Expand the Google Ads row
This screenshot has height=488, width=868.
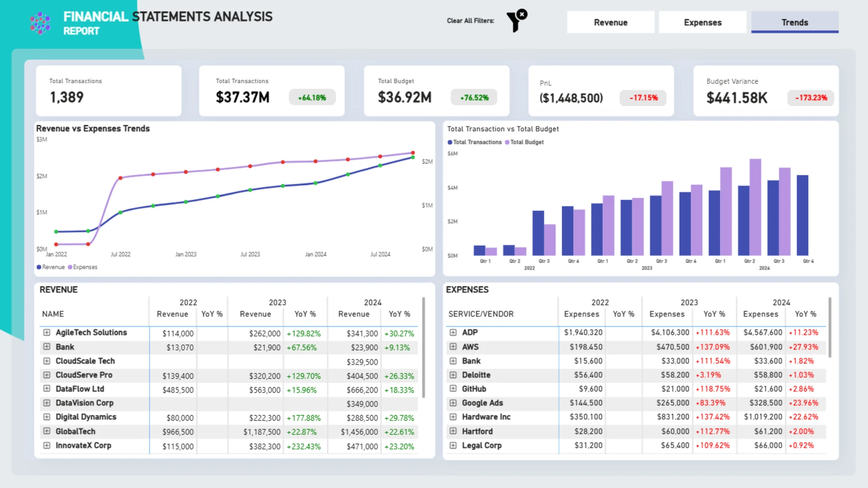pyautogui.click(x=453, y=403)
